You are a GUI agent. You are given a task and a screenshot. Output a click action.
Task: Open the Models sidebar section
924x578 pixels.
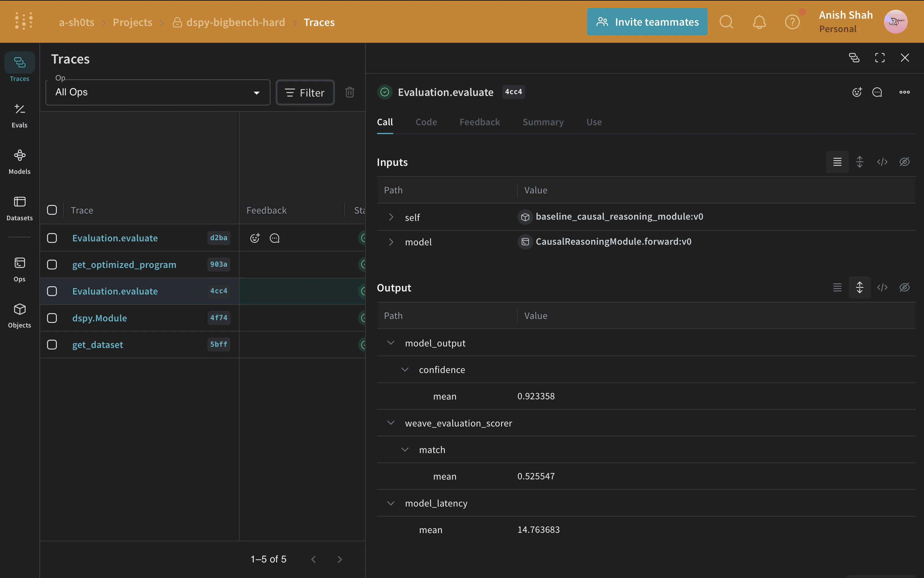tap(20, 161)
